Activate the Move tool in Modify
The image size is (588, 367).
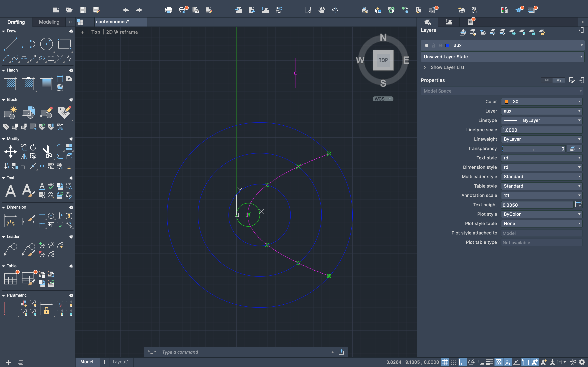(x=10, y=152)
